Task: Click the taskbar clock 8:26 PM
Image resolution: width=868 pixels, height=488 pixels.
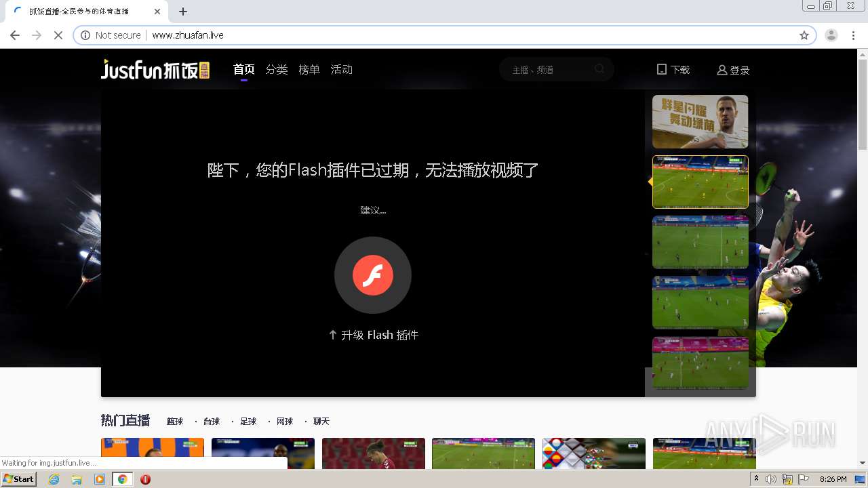Action: point(833,479)
